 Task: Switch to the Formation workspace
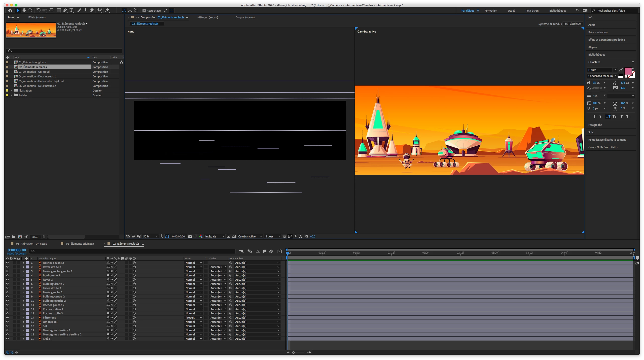pos(491,10)
